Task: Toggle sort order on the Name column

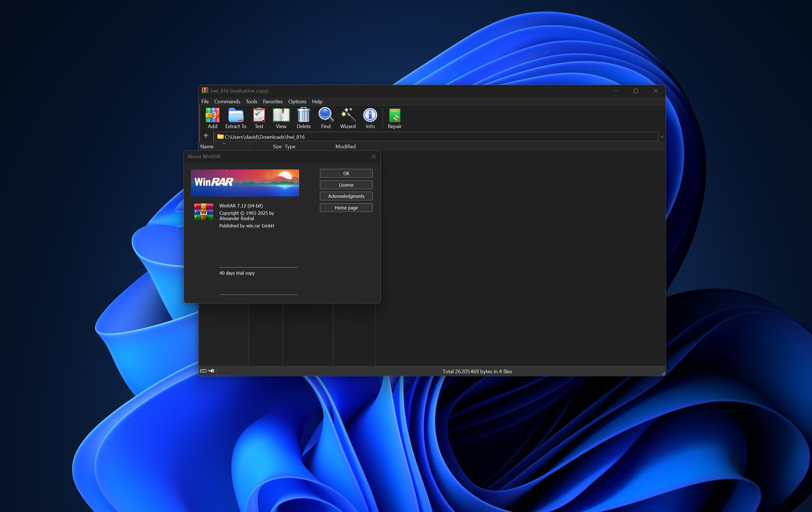Action: [x=207, y=146]
